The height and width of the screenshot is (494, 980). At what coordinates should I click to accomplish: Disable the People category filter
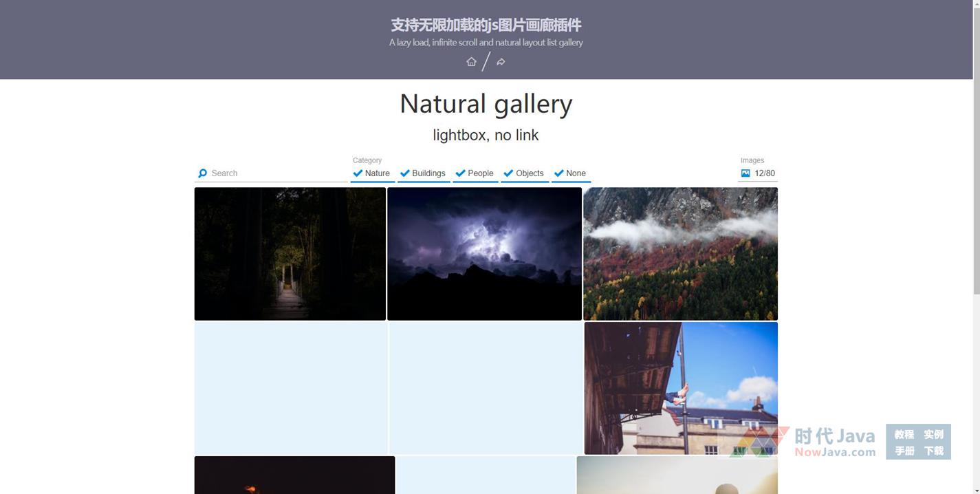coord(475,173)
